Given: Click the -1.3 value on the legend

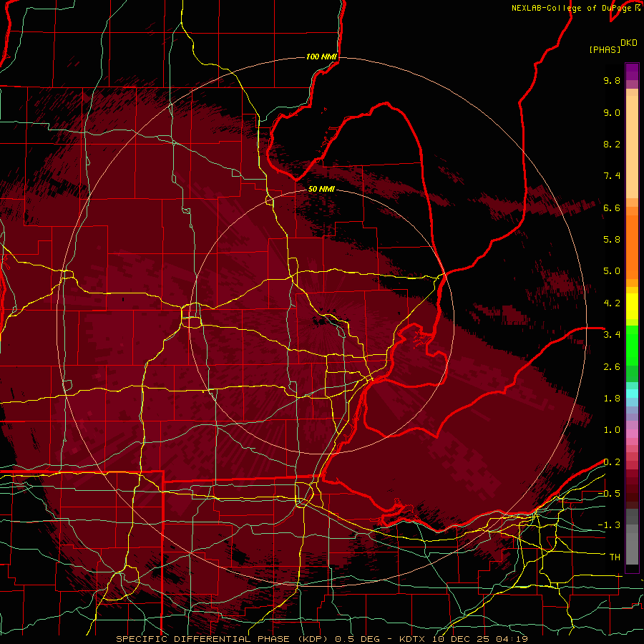Looking at the screenshot, I should [x=609, y=525].
